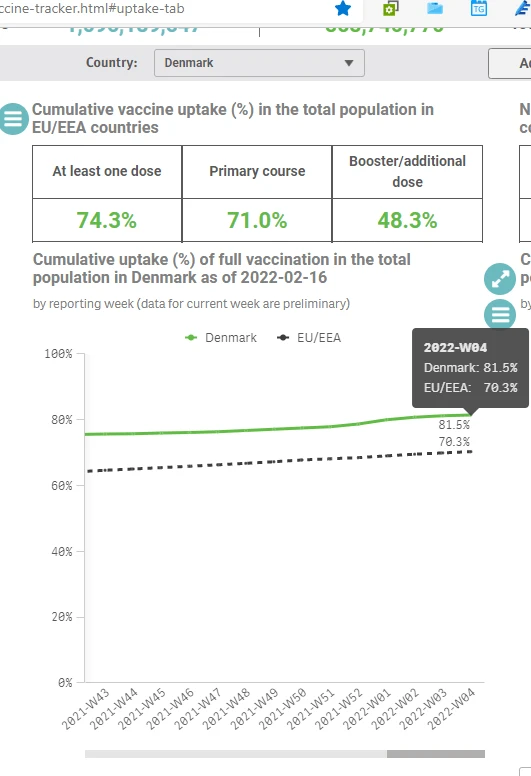
Task: Open the TG extension icon
Action: (479, 8)
